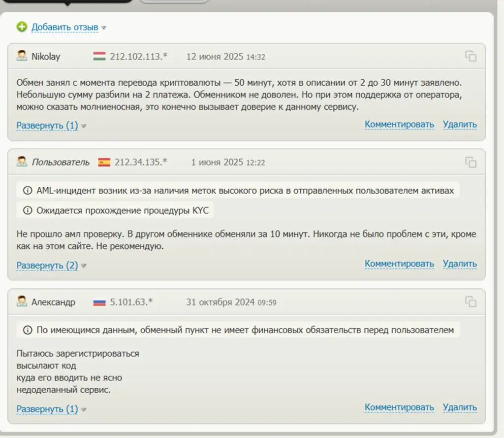Click the Hungary flag by 212.102.113.*
This screenshot has width=504, height=438.
point(99,56)
